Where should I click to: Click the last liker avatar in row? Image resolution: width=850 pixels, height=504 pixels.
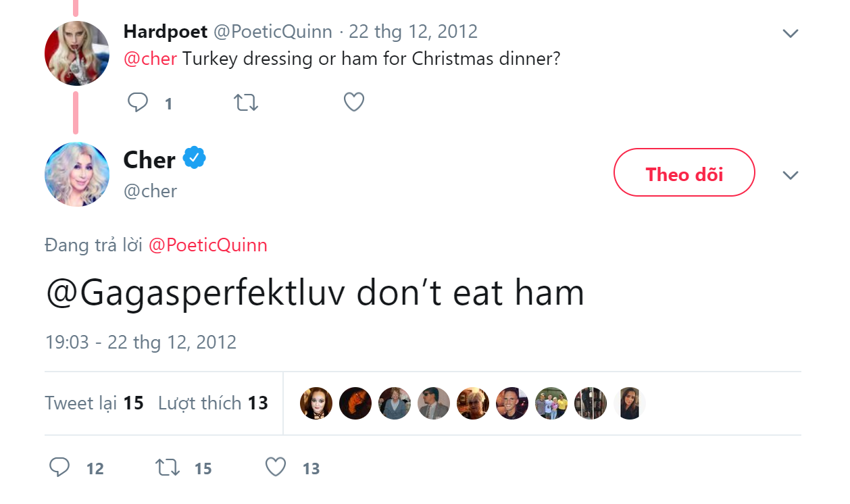[x=630, y=403]
